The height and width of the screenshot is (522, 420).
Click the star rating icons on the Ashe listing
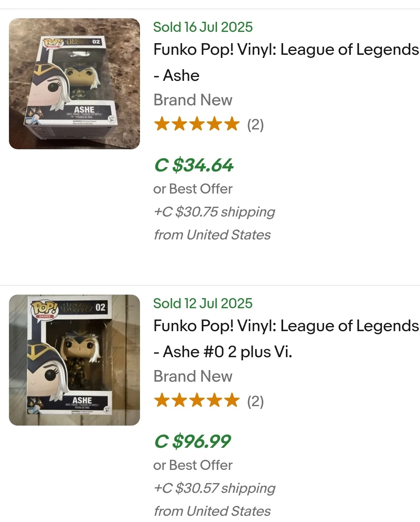(x=196, y=124)
